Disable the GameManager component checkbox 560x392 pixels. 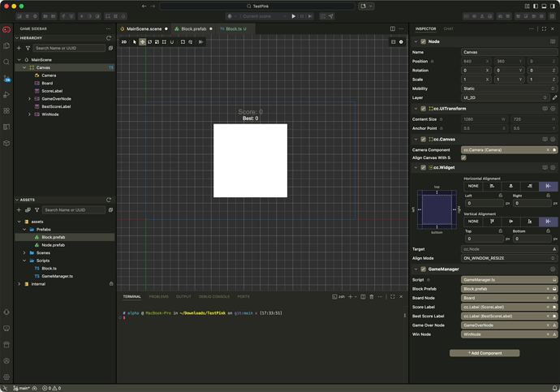click(423, 269)
